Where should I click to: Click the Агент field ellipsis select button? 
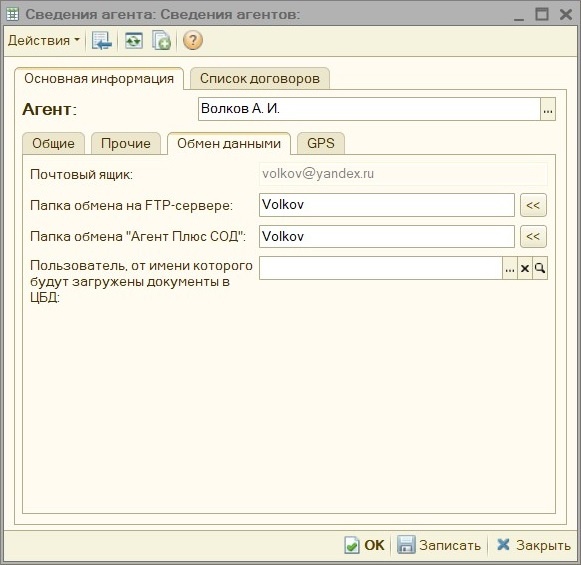pos(548,109)
